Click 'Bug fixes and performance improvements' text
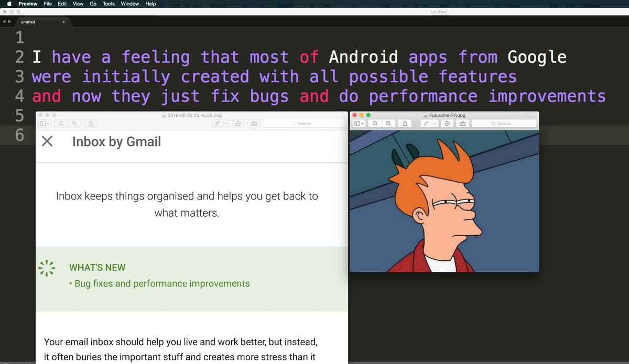The height and width of the screenshot is (364, 629). click(162, 284)
